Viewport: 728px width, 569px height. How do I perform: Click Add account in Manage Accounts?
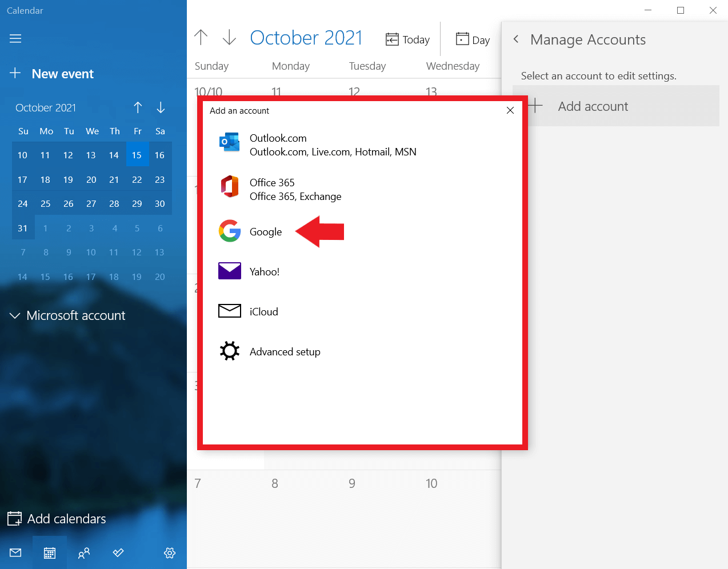tap(616, 106)
